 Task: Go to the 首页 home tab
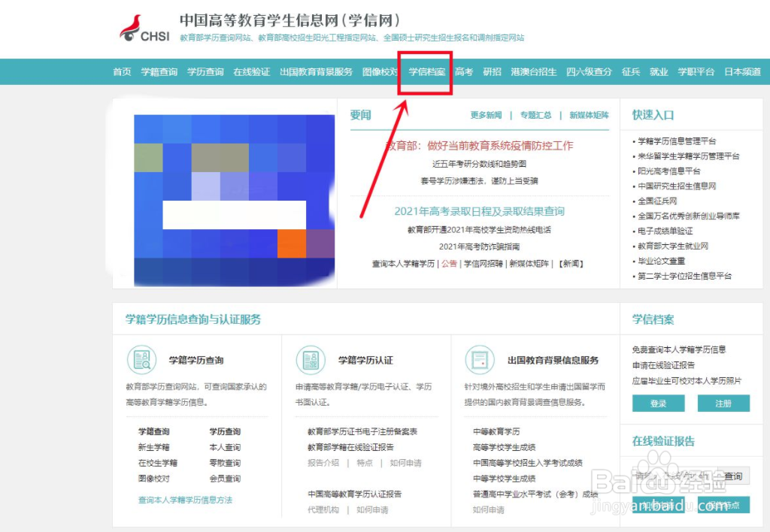[121, 71]
